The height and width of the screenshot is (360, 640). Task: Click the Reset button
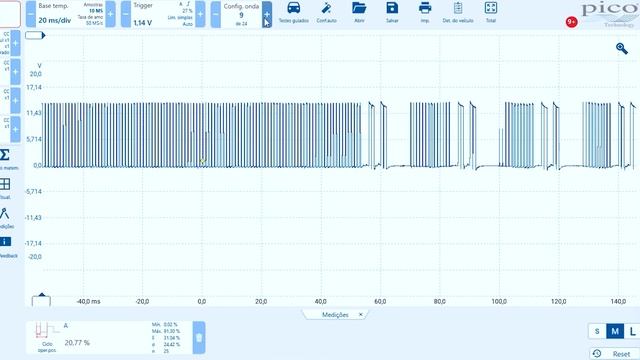(x=615, y=354)
